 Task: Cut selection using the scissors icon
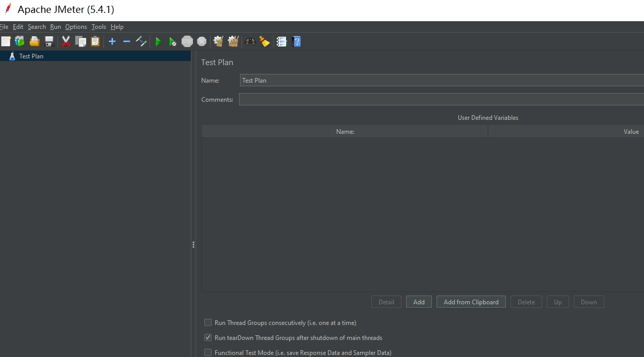pyautogui.click(x=66, y=41)
